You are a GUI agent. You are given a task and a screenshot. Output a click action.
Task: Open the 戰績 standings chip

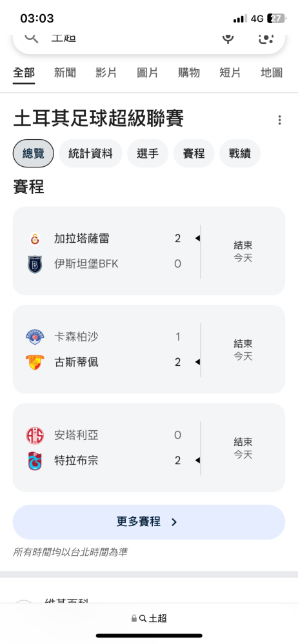coord(240,153)
